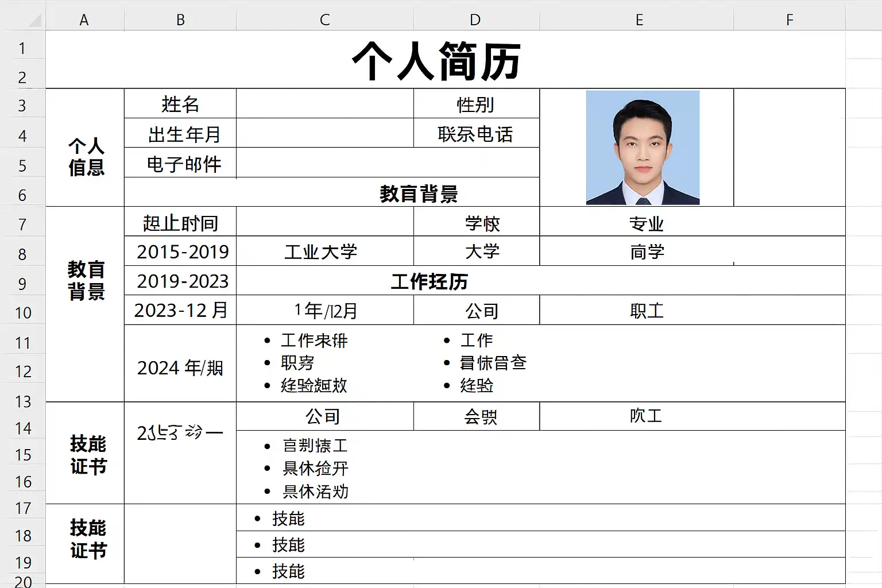
Task: Select row 13 header
Action: click(x=22, y=401)
